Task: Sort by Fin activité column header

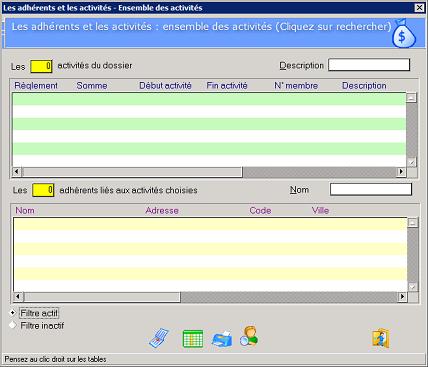Action: (x=227, y=86)
